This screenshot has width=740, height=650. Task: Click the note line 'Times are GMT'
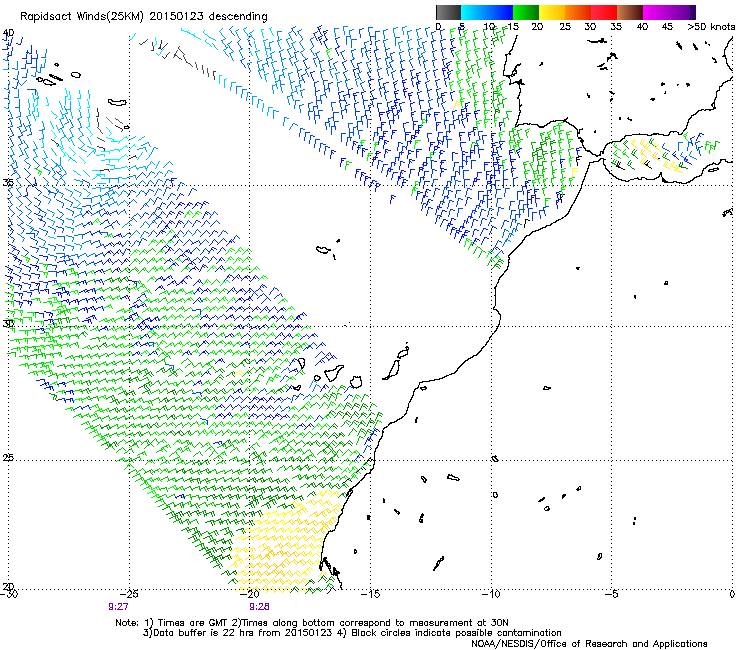point(193,623)
